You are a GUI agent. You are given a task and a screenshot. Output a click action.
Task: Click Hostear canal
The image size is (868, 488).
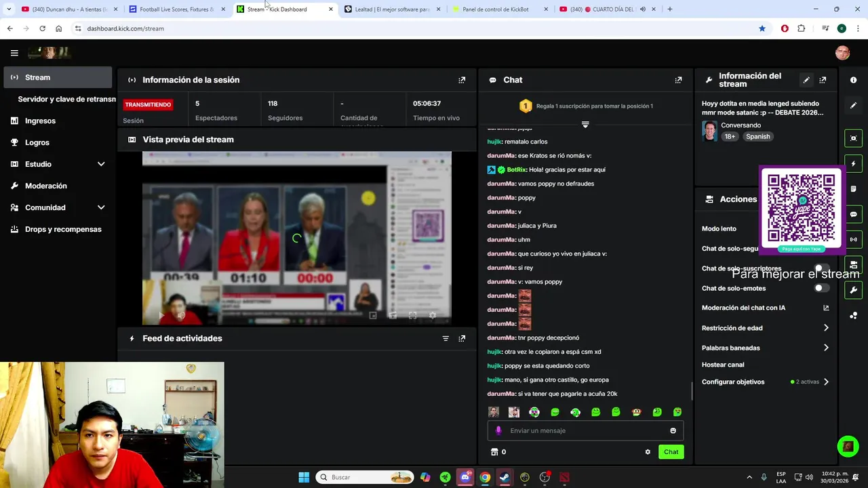pos(723,365)
